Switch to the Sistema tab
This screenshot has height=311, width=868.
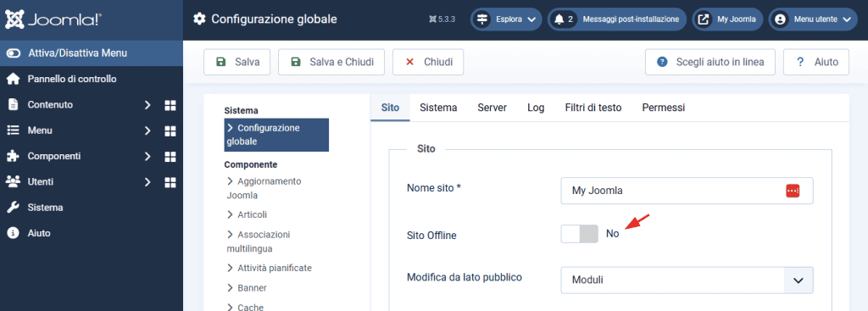[x=438, y=108]
